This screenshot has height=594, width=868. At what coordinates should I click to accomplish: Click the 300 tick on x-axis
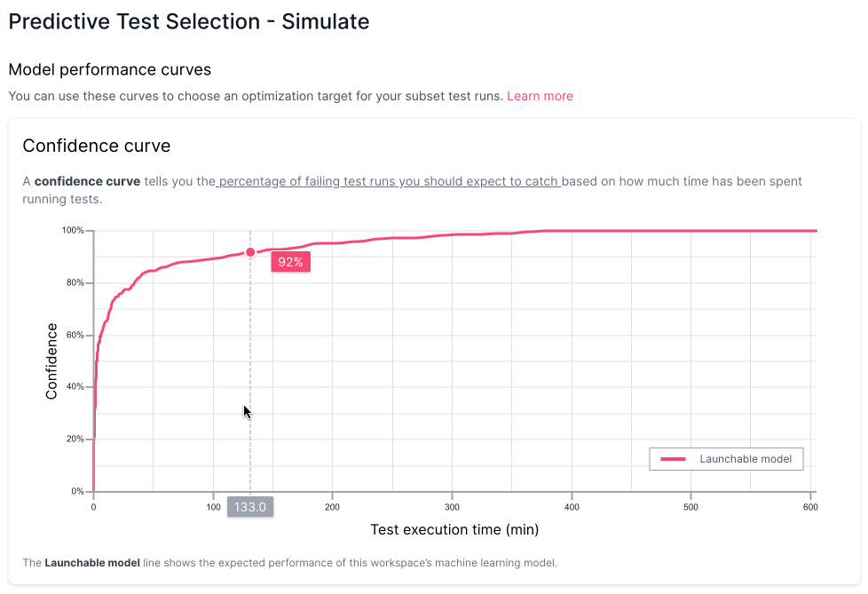pos(453,507)
